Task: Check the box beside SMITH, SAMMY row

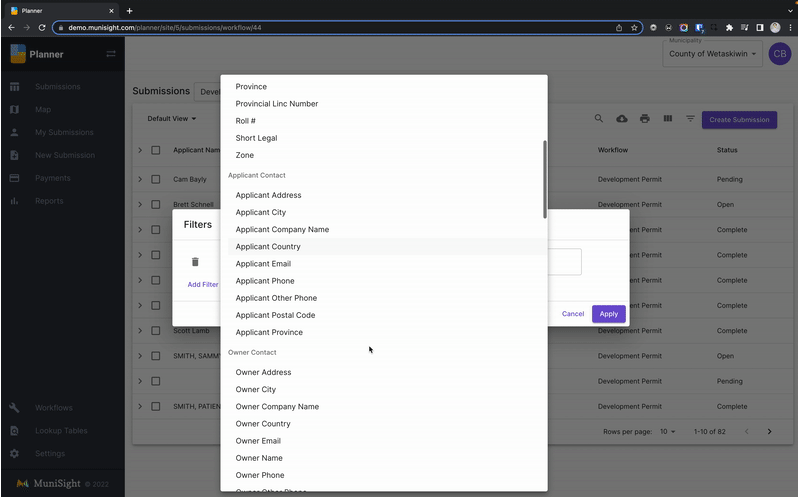Action: (156, 356)
